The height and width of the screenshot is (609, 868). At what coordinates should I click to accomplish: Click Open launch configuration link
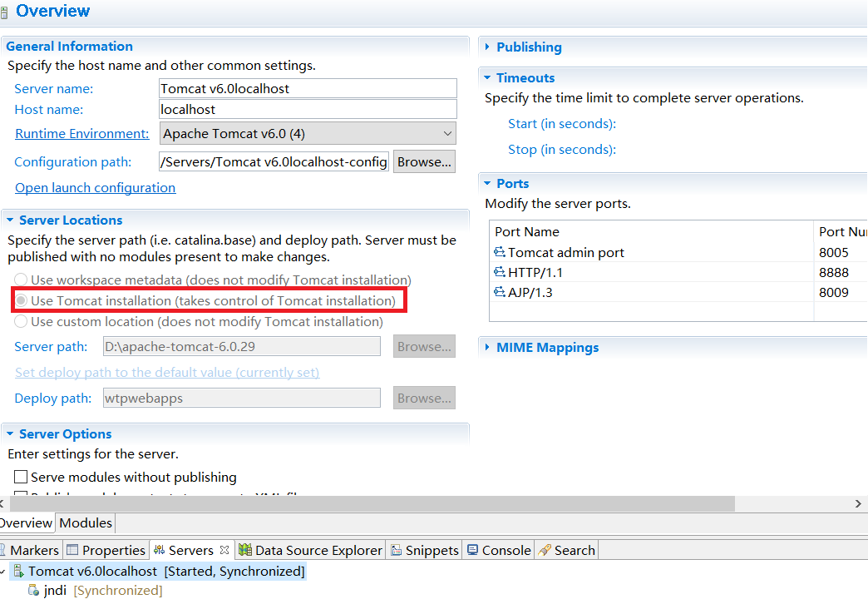[x=96, y=188]
